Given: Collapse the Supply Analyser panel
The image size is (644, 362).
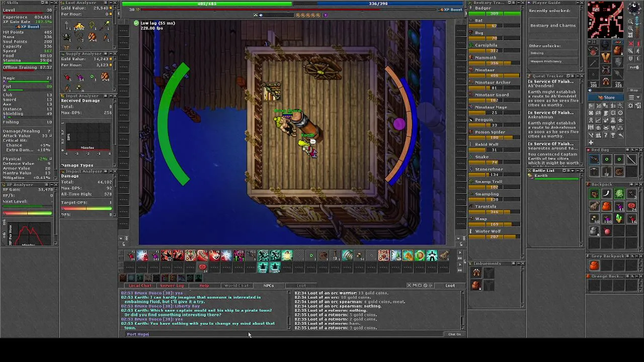Looking at the screenshot, I should tap(111, 53).
